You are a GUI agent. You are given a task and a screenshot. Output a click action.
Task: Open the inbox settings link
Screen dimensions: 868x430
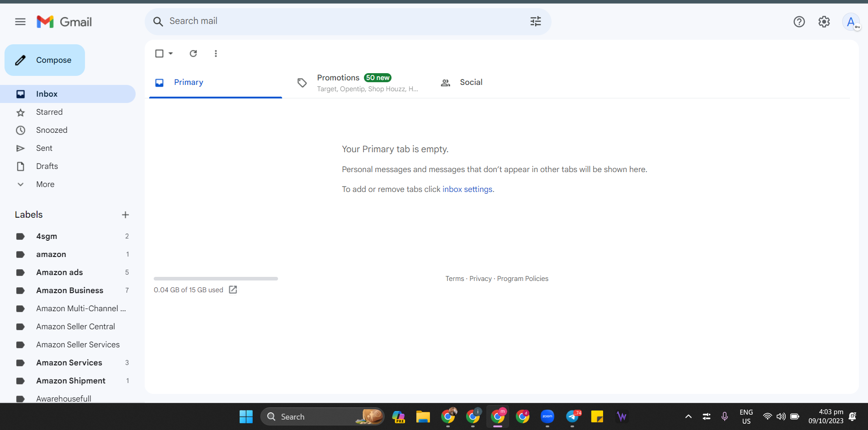(x=467, y=189)
